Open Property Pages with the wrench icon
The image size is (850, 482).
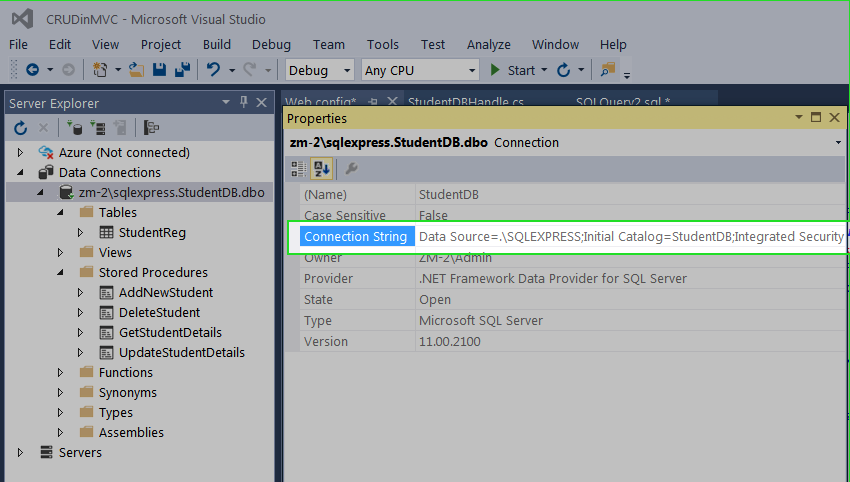[x=351, y=169]
